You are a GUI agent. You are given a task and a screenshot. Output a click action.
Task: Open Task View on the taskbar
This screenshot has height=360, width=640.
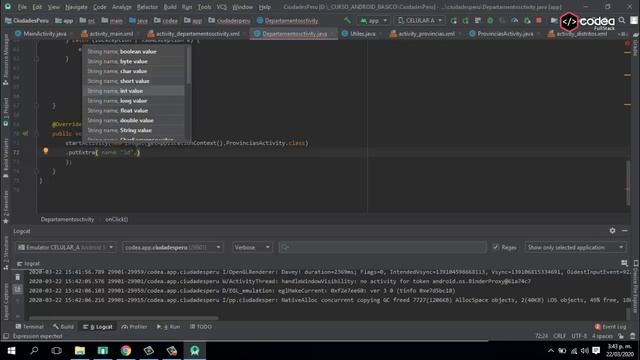click(57, 350)
